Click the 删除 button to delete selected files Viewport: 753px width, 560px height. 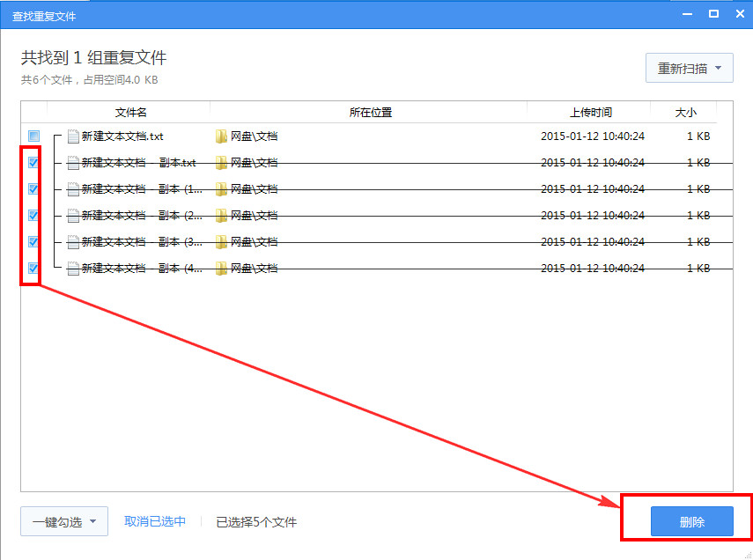tap(692, 521)
